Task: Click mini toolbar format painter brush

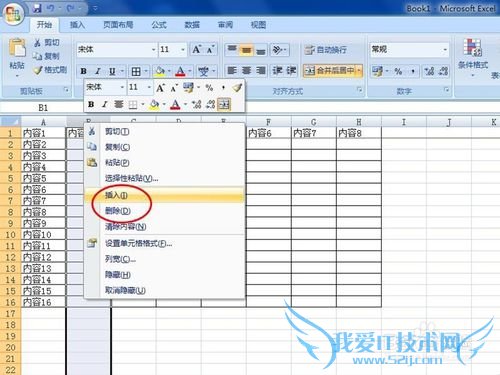Action: (237, 88)
